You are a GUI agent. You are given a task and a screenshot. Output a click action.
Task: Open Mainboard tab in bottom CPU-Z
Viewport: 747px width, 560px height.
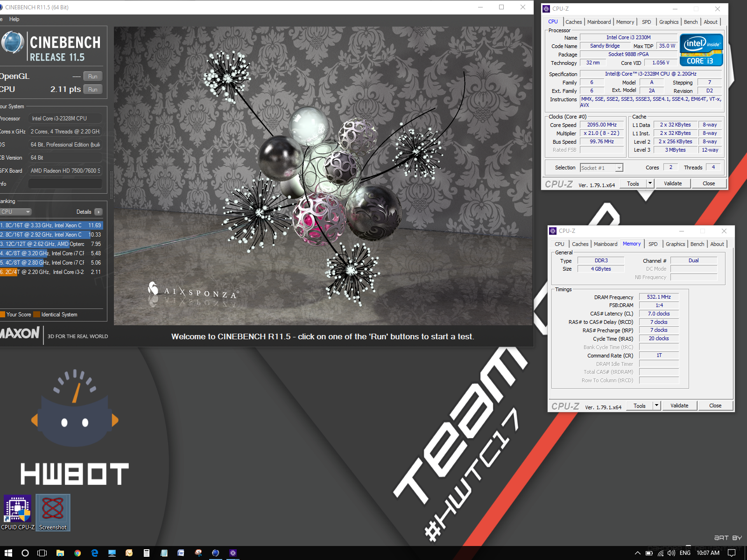(606, 244)
